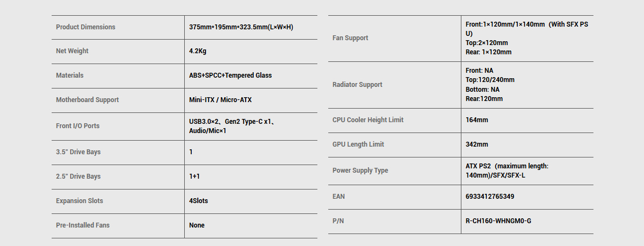
Task: Select the GPU Length Limit 342mm value
Action: pyautogui.click(x=477, y=144)
